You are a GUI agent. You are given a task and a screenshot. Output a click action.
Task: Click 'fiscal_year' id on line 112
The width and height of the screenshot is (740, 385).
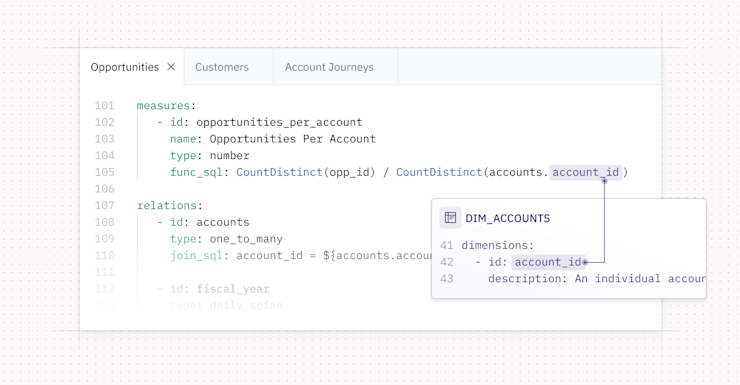coord(233,289)
